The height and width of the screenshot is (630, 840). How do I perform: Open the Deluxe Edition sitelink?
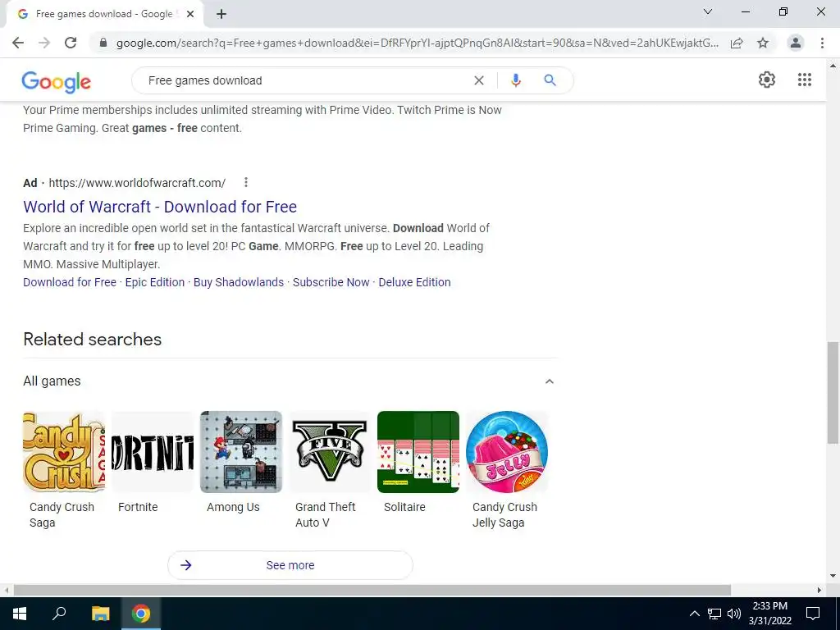[x=414, y=282]
